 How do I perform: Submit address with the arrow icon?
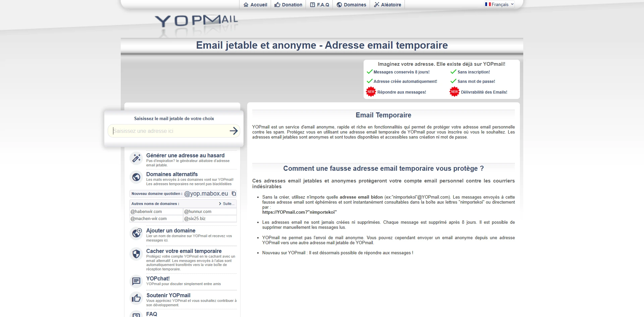pos(233,131)
